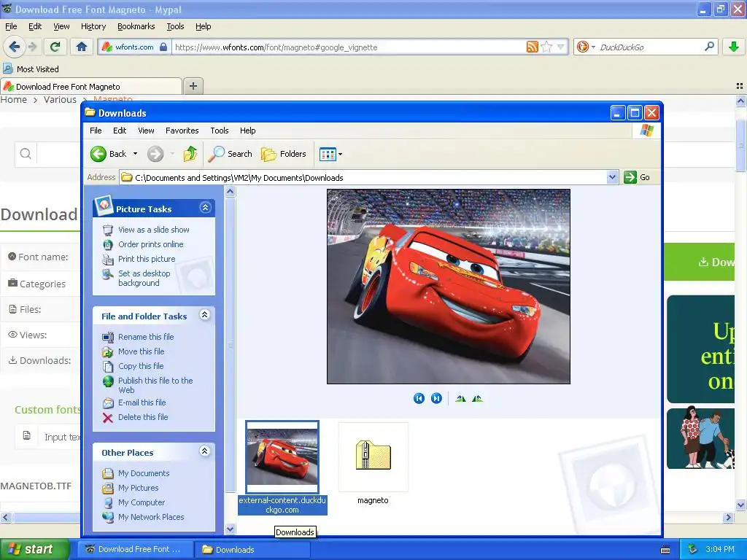Open Explorer Tools menu
The height and width of the screenshot is (560, 747).
coord(219,131)
